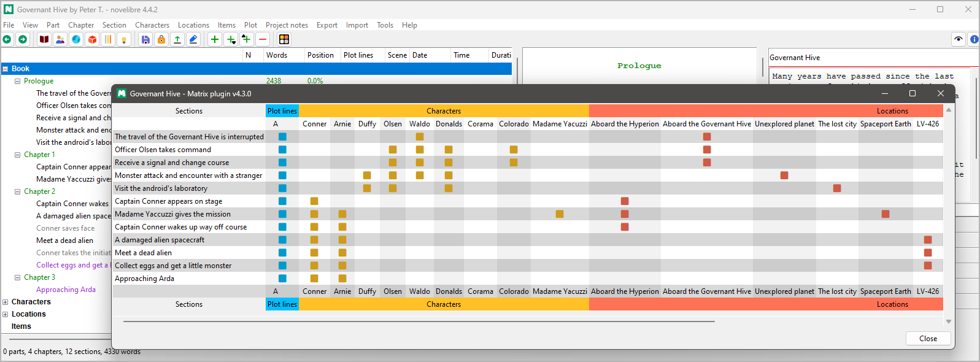Collapse the Prologue node

(x=18, y=81)
